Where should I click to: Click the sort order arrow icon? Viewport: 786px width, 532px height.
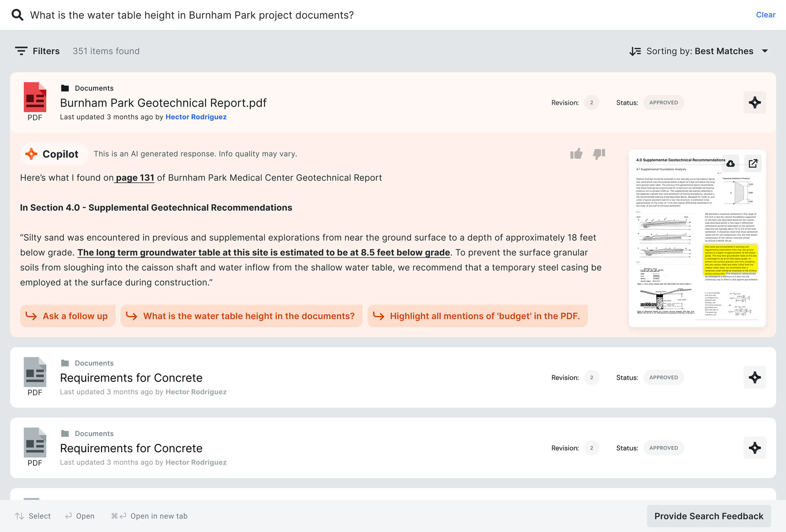635,51
